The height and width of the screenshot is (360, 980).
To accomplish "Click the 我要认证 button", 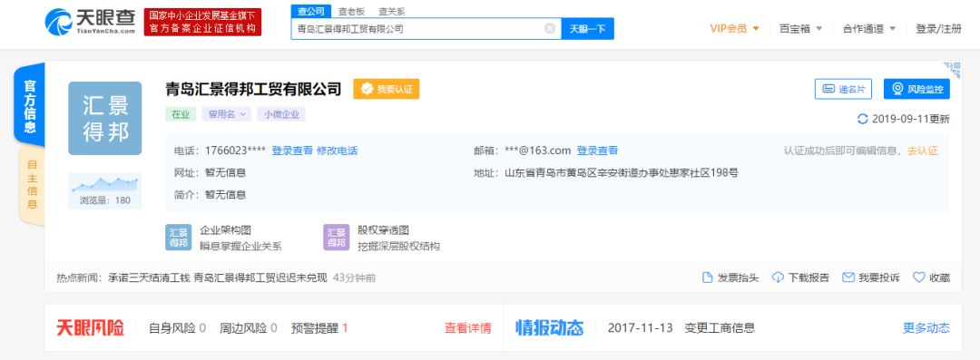I will pyautogui.click(x=387, y=89).
